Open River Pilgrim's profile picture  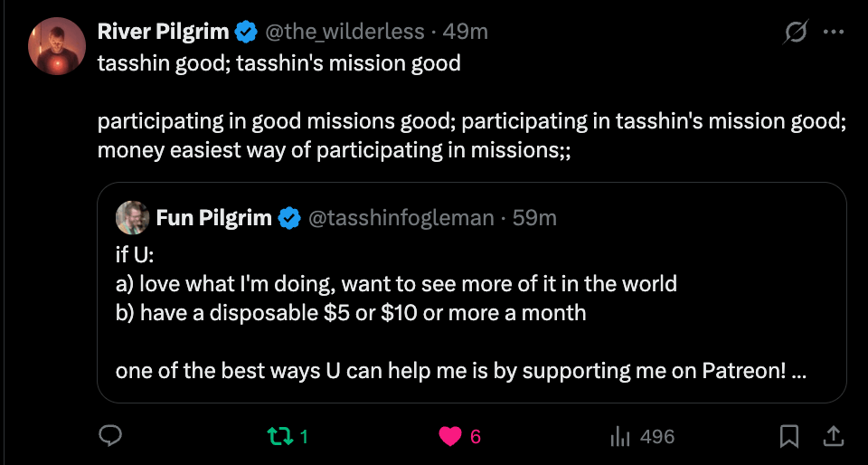(x=57, y=46)
